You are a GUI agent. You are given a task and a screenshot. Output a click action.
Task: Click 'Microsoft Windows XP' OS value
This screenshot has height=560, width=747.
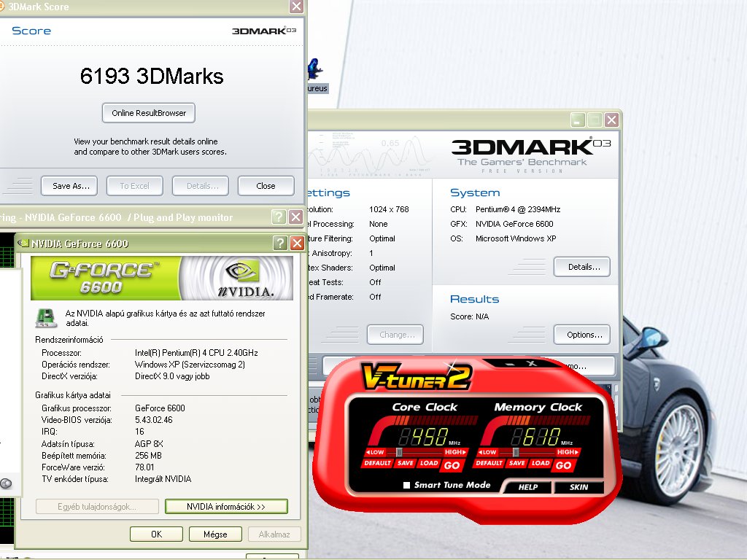pos(516,238)
